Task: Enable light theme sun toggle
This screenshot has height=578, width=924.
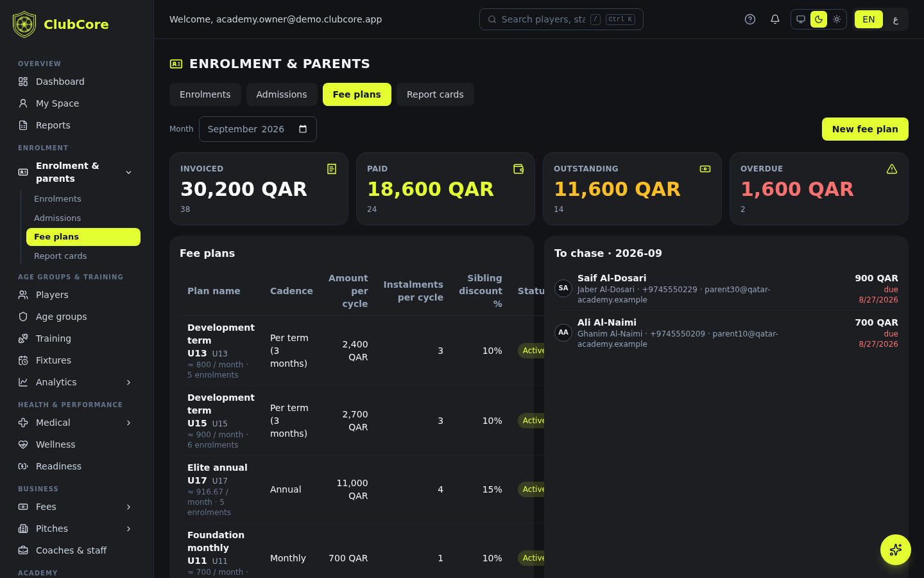Action: [837, 19]
